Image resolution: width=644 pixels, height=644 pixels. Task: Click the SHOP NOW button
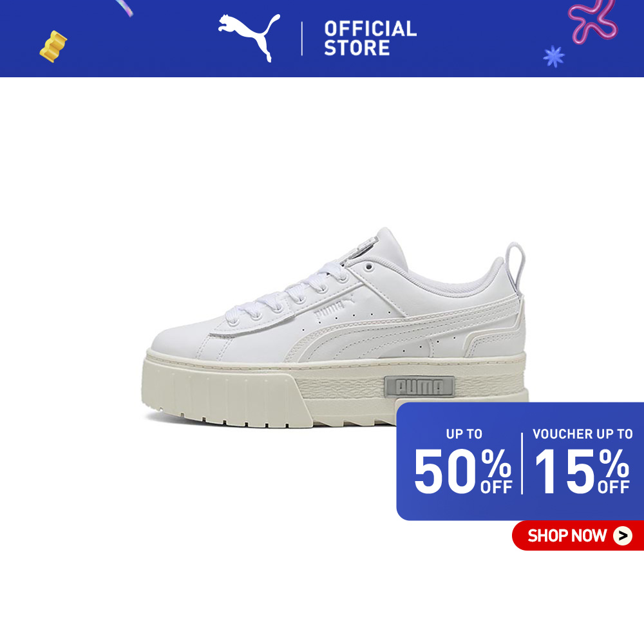click(x=578, y=535)
